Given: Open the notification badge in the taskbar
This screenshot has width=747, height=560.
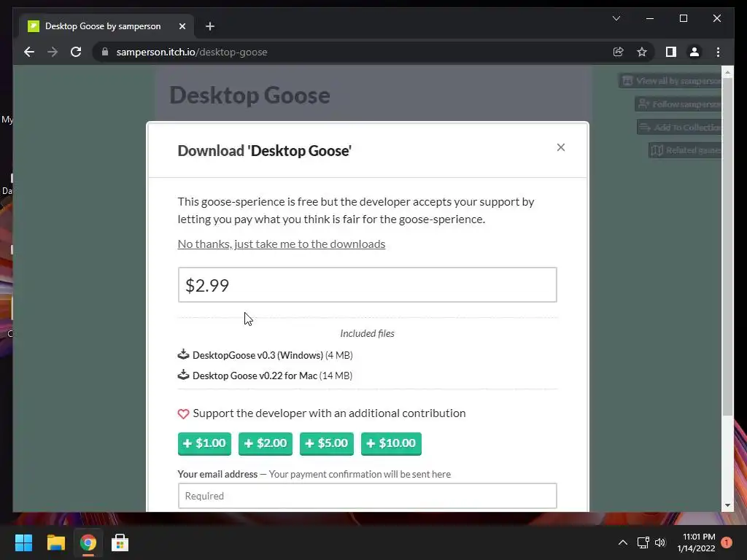Looking at the screenshot, I should (726, 542).
